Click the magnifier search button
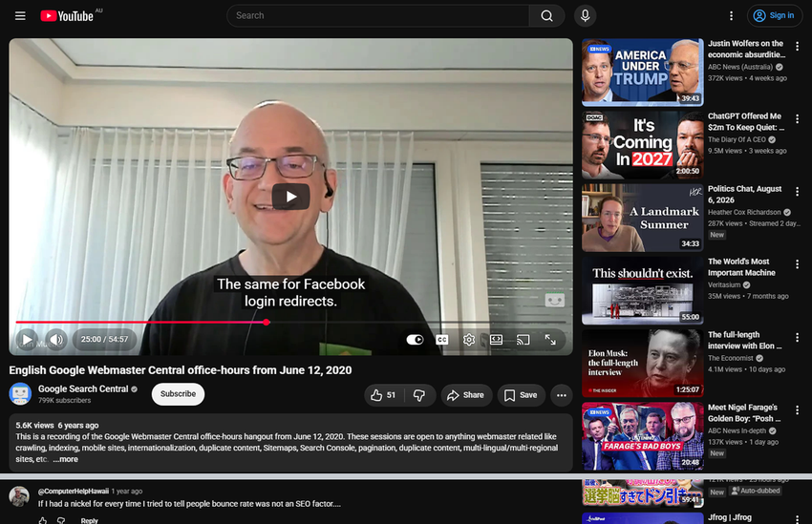Image resolution: width=812 pixels, height=524 pixels. pos(546,15)
